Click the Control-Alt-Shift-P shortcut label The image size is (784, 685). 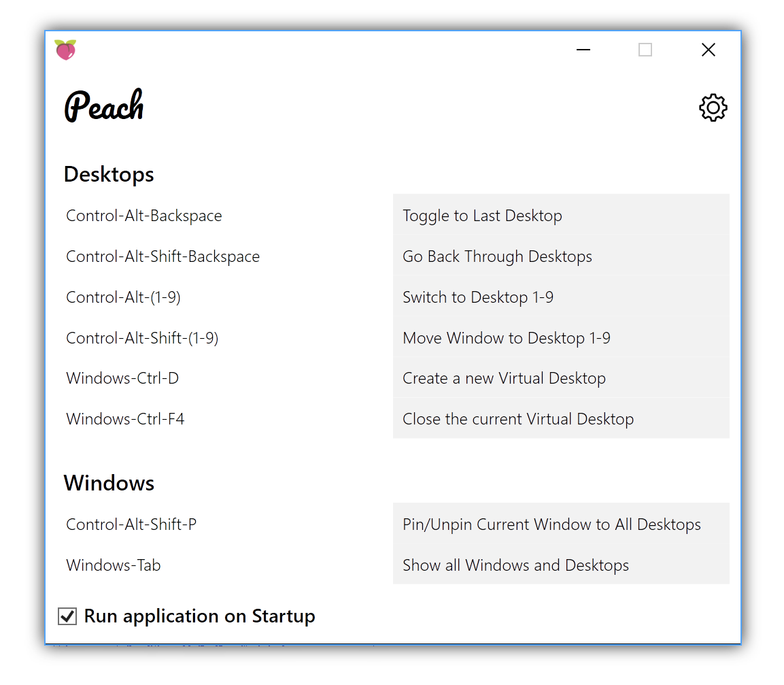pyautogui.click(x=131, y=524)
